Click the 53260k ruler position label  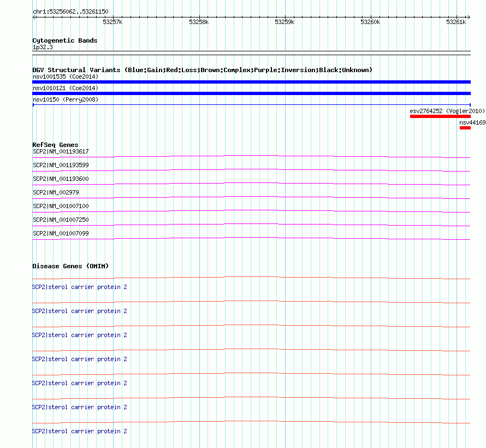(370, 22)
